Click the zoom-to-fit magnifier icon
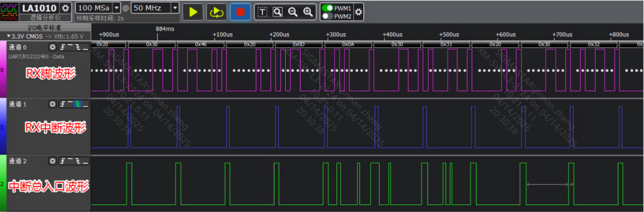644x212 pixels. click(278, 12)
